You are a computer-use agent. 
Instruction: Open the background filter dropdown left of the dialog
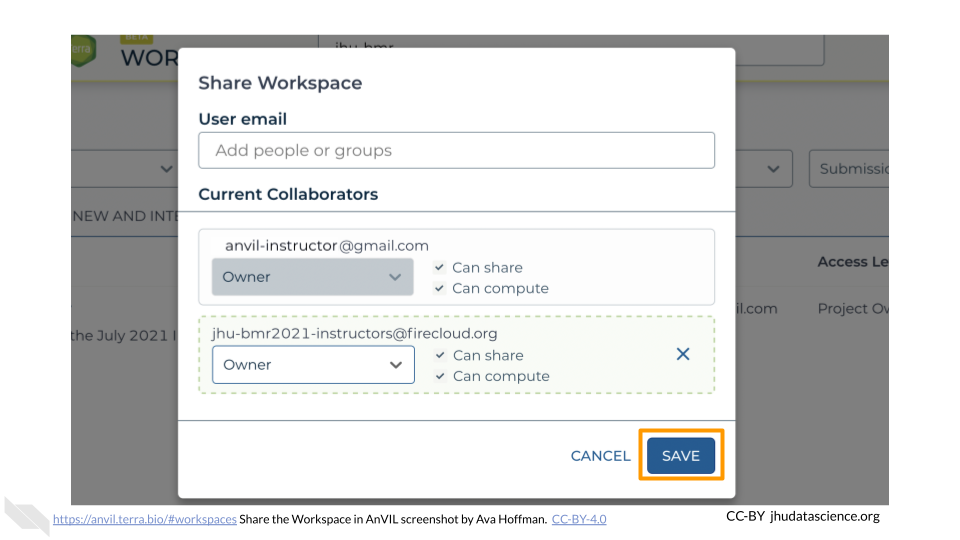pyautogui.click(x=124, y=169)
